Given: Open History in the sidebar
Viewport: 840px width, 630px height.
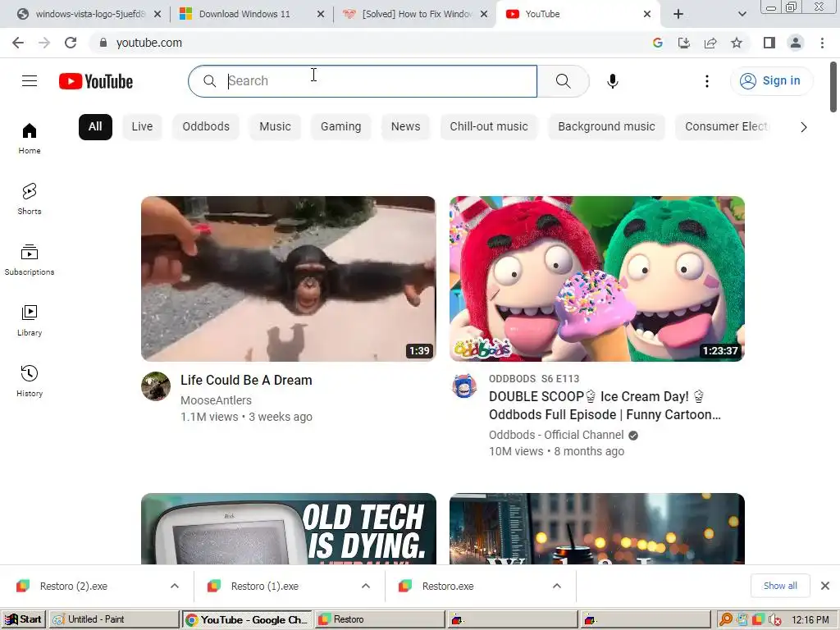Looking at the screenshot, I should pos(30,381).
